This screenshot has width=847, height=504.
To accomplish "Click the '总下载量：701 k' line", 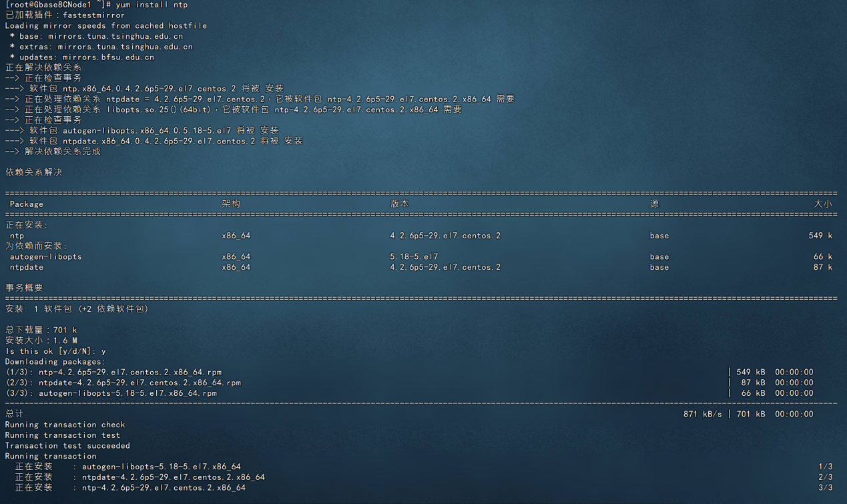I will (x=41, y=330).
